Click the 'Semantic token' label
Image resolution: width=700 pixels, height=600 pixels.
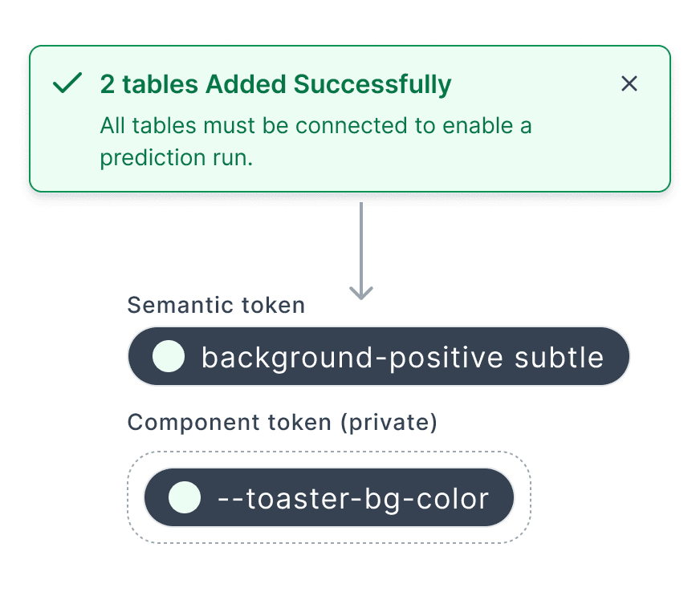tap(216, 305)
